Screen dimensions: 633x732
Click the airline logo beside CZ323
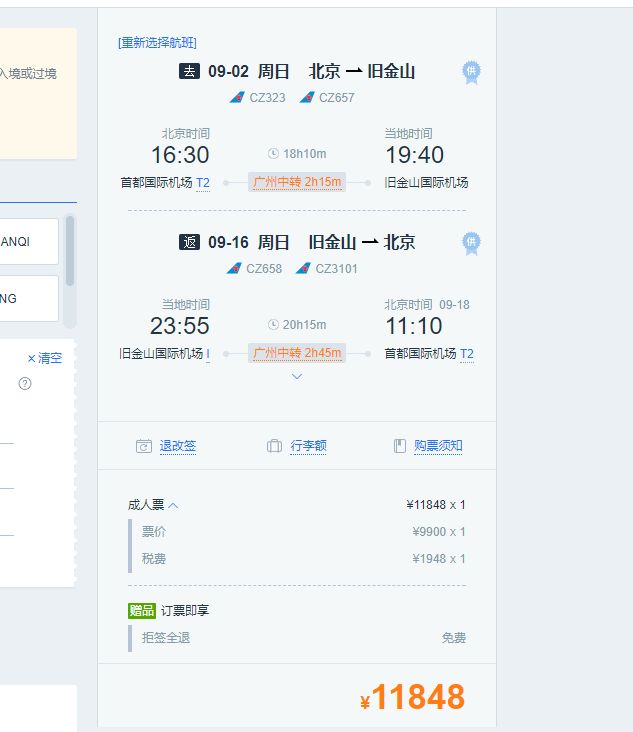[x=237, y=98]
